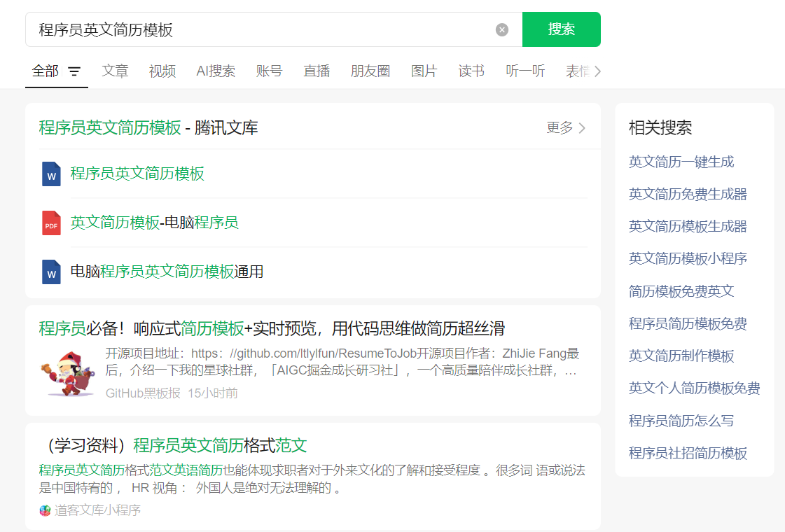Open the 图片 tab

(424, 71)
